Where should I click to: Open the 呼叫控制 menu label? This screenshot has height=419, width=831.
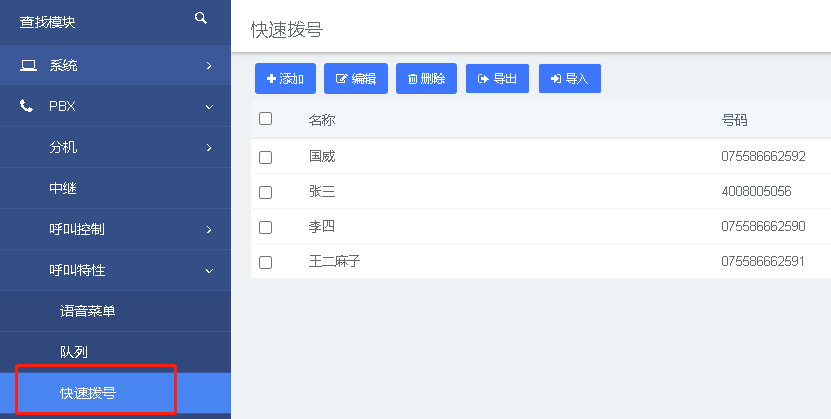pos(77,229)
